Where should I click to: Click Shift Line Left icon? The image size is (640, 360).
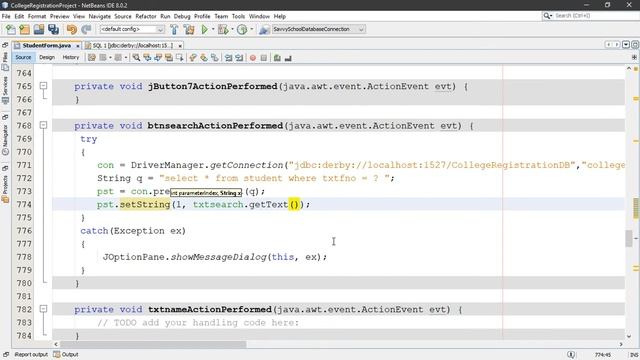[x=229, y=58]
